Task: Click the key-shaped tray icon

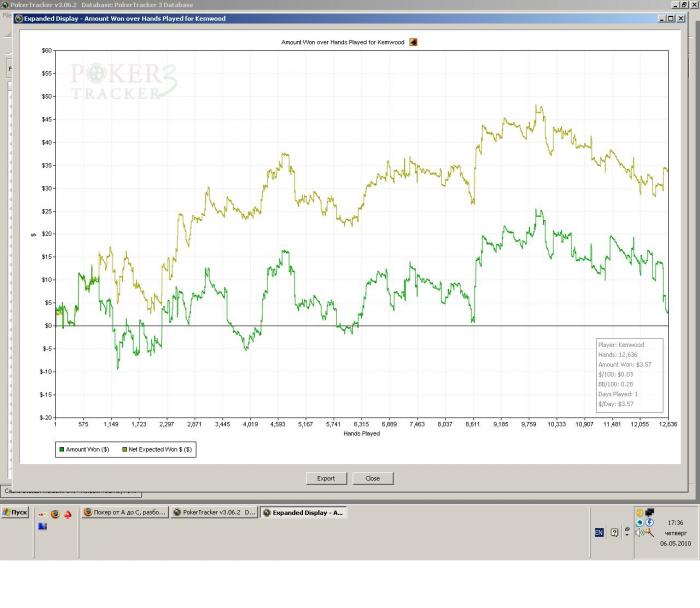Action: point(650,533)
